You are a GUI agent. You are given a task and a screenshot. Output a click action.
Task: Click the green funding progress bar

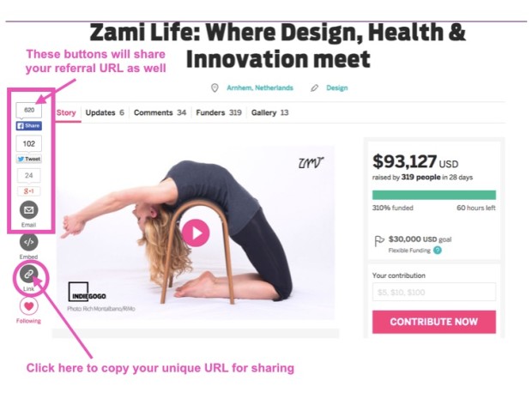point(434,195)
